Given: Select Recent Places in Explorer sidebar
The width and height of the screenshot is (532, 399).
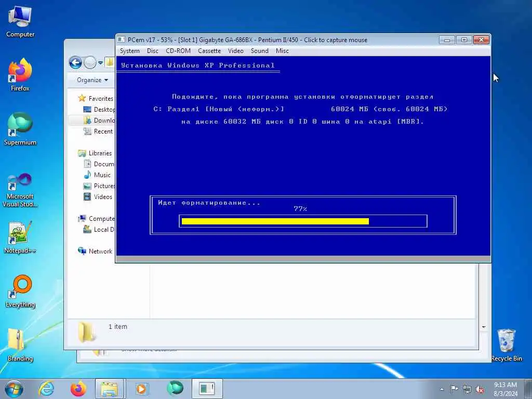Looking at the screenshot, I should tap(98, 131).
